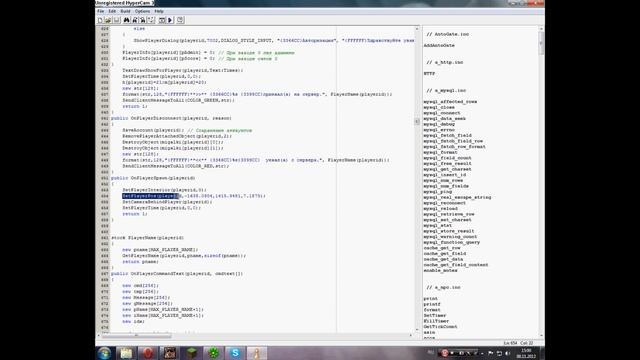640x360 pixels.
Task: Click the Find Next toolbar icon
Action: click(135, 20)
